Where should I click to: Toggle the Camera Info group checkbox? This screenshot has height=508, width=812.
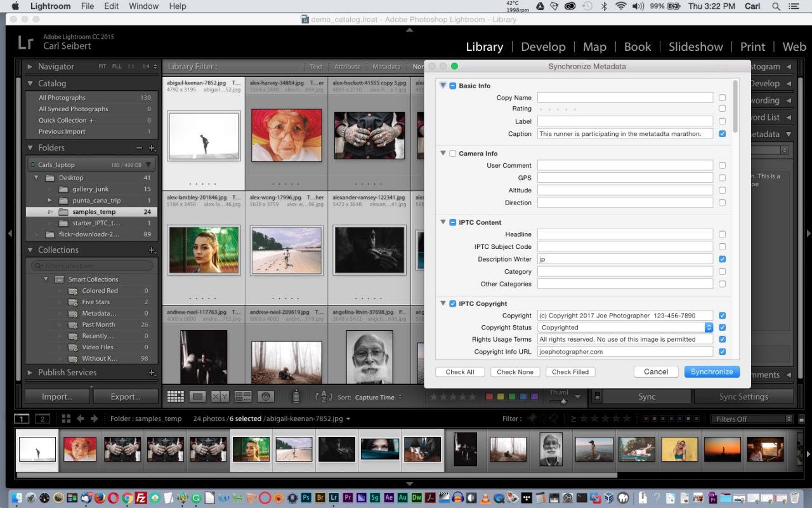452,153
